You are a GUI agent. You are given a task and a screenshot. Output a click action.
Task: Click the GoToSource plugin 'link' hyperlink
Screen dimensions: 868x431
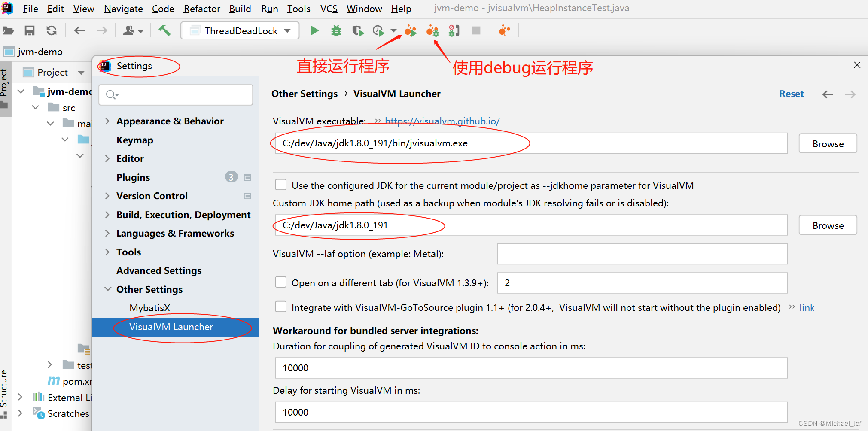[807, 307]
